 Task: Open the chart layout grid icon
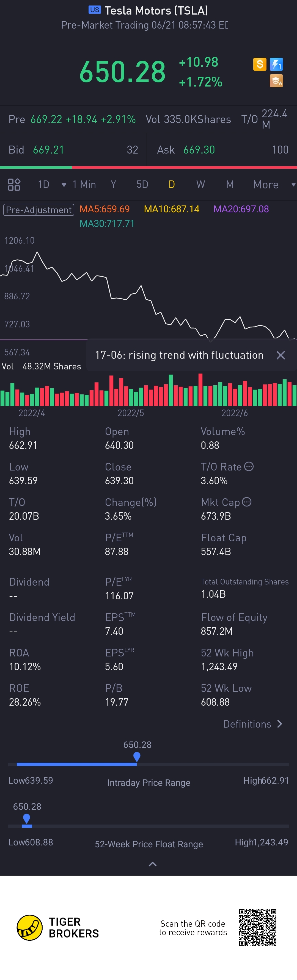pyautogui.click(x=14, y=185)
